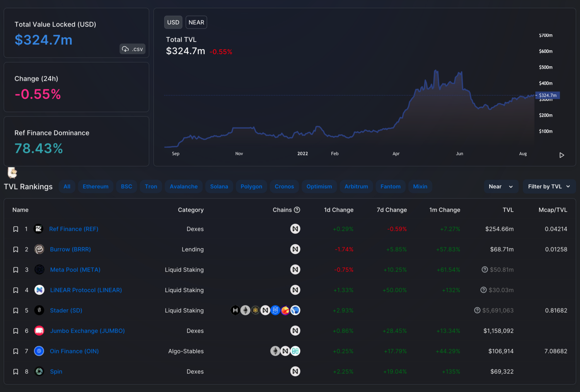Expand the Filter by TVL dropdown
The height and width of the screenshot is (392, 580).
(549, 187)
